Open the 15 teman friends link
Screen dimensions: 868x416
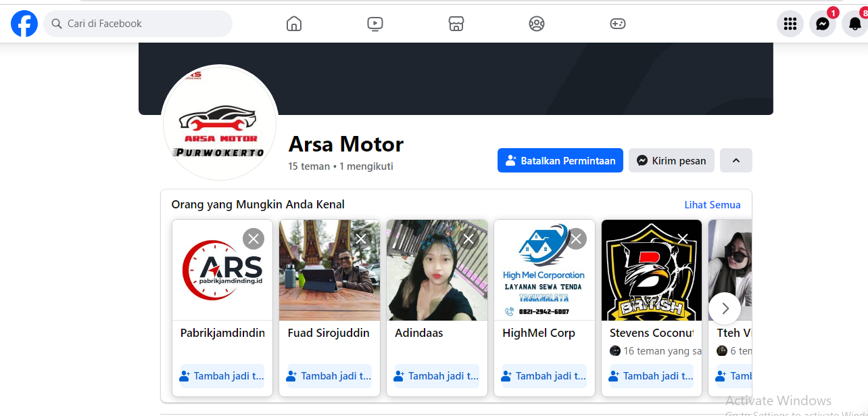point(309,166)
